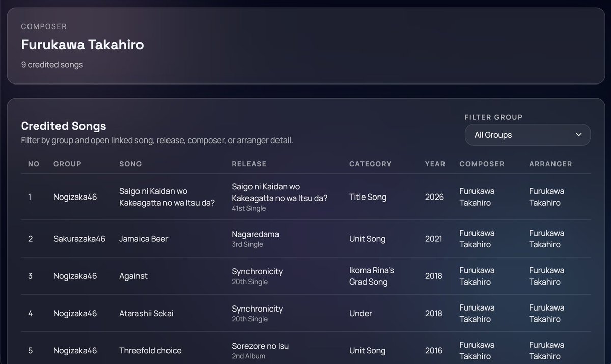
Task: Click Nogizaka46 group in Against row
Action: click(75, 276)
